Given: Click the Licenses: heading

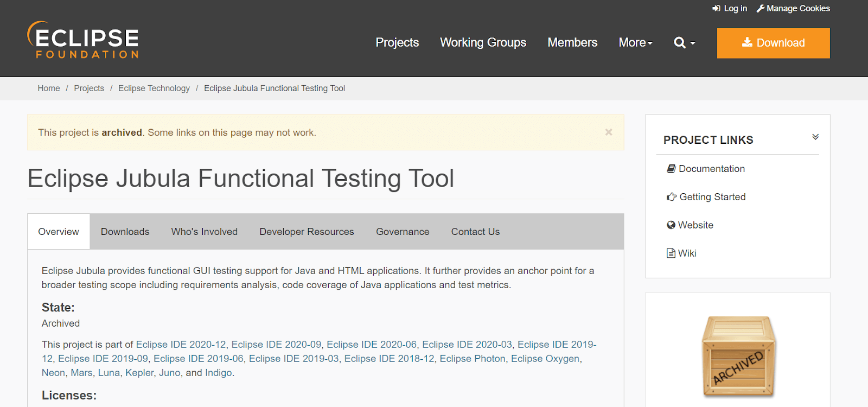Looking at the screenshot, I should click(x=69, y=396).
